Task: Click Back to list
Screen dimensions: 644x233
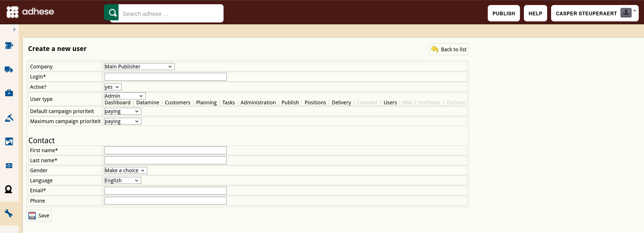Action: [x=449, y=49]
